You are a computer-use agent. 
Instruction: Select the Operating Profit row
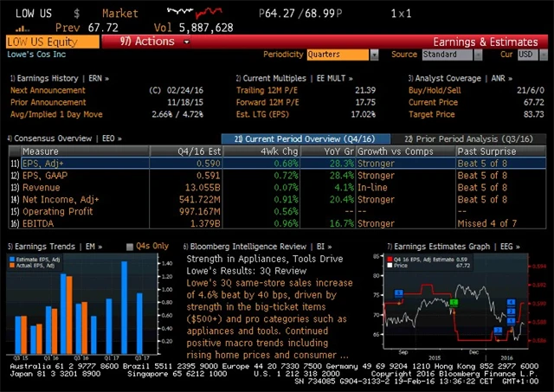(277, 211)
